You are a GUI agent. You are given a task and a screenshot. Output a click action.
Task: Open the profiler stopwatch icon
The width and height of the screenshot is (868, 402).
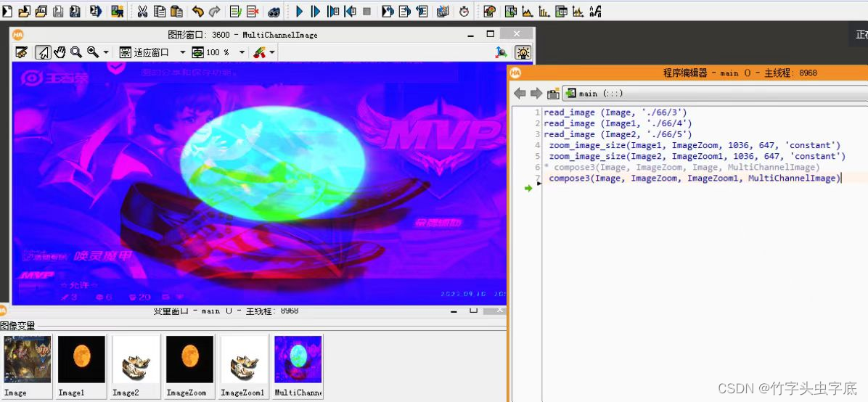(464, 11)
